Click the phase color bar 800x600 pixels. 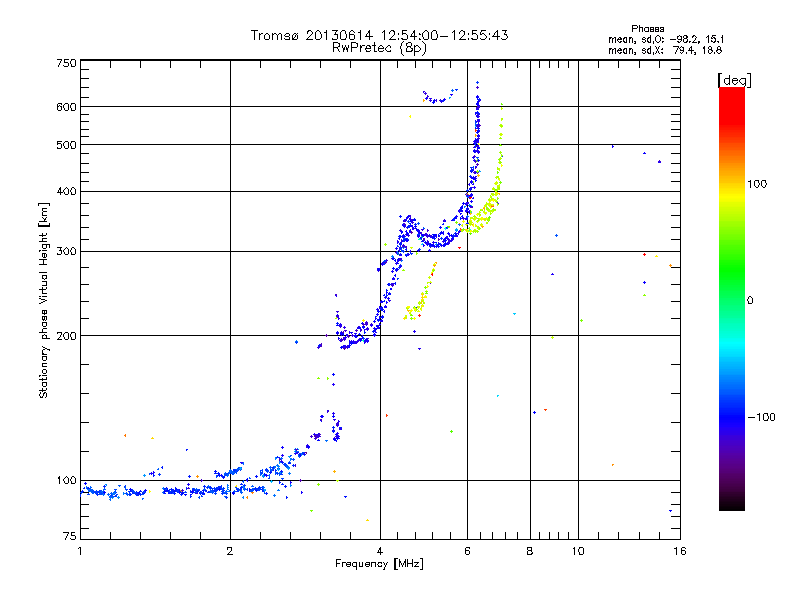click(732, 299)
